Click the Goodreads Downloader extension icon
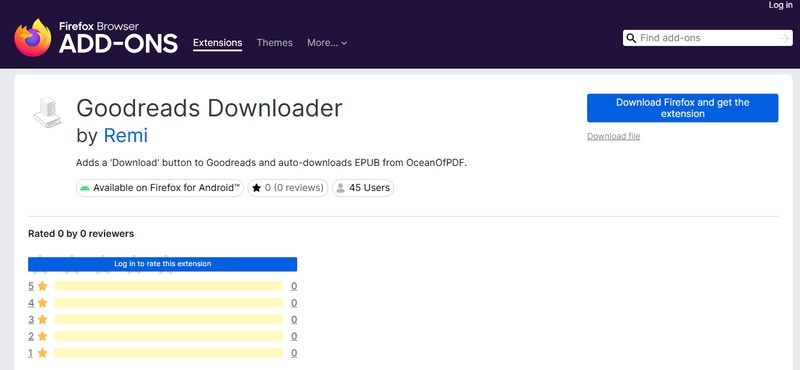Image resolution: width=800 pixels, height=370 pixels. [47, 112]
